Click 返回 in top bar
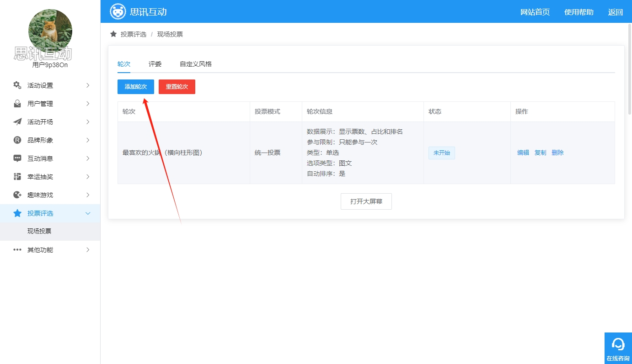This screenshot has height=364, width=632. tap(616, 12)
